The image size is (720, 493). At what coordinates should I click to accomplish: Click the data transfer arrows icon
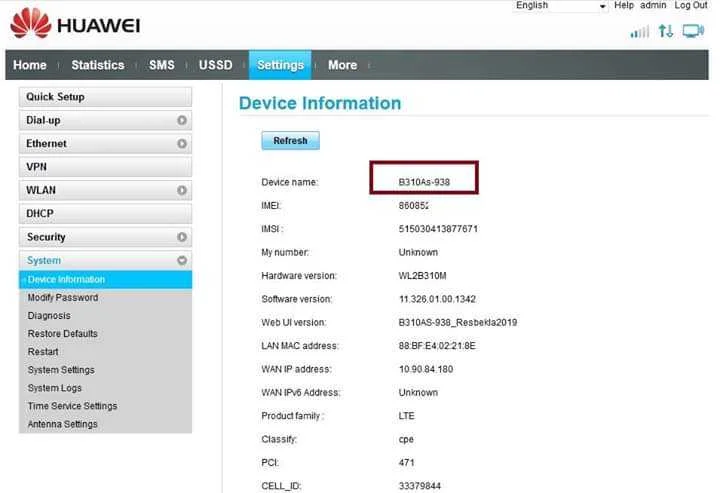point(666,31)
